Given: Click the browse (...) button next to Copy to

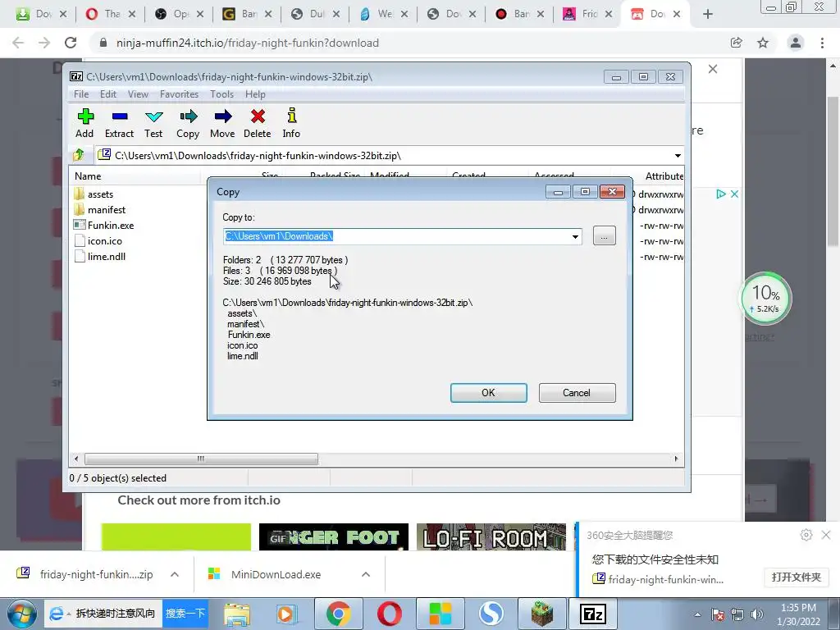Looking at the screenshot, I should pyautogui.click(x=605, y=235).
